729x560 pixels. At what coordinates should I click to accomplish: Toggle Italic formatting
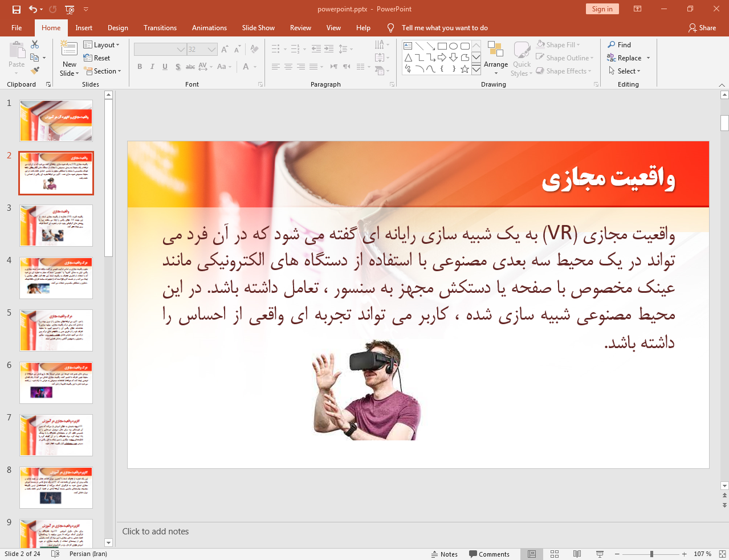[152, 67]
